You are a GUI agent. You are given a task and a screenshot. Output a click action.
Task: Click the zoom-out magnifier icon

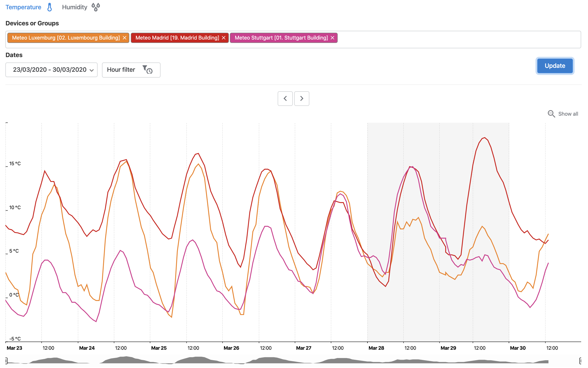click(551, 114)
